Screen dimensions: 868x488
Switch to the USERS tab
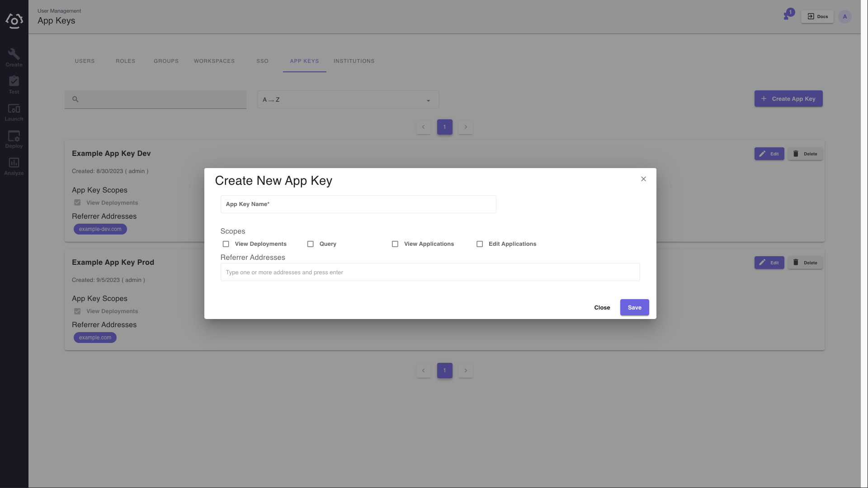85,61
